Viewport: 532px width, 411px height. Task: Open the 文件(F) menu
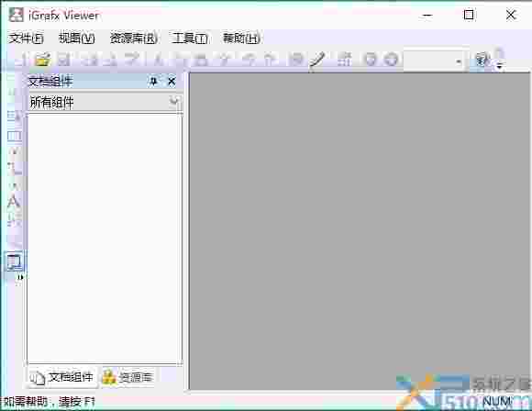[x=26, y=38]
